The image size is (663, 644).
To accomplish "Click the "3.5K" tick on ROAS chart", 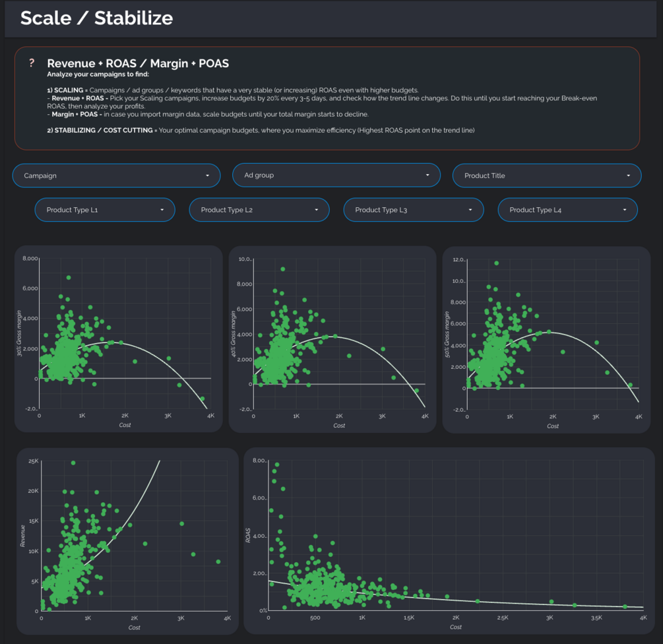I will 596,618.
